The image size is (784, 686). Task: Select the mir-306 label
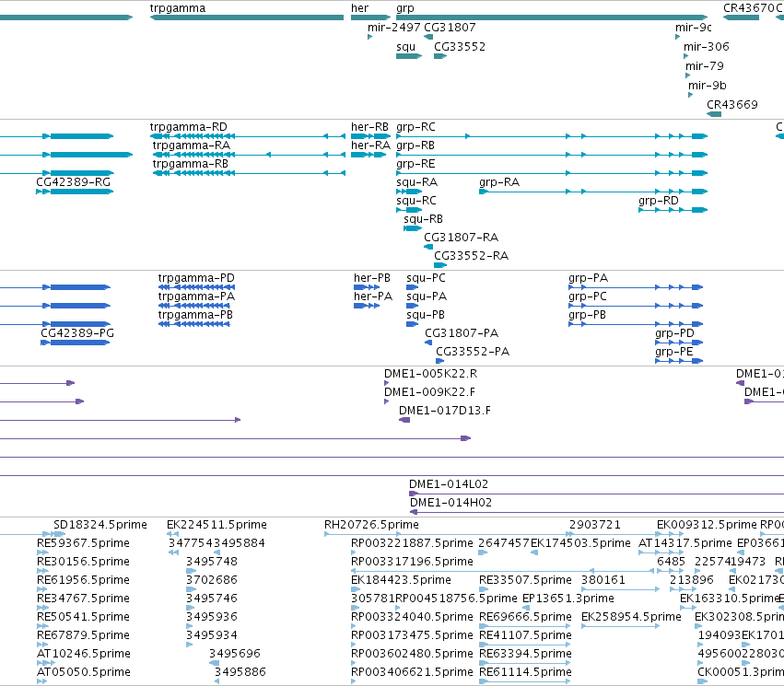[707, 46]
